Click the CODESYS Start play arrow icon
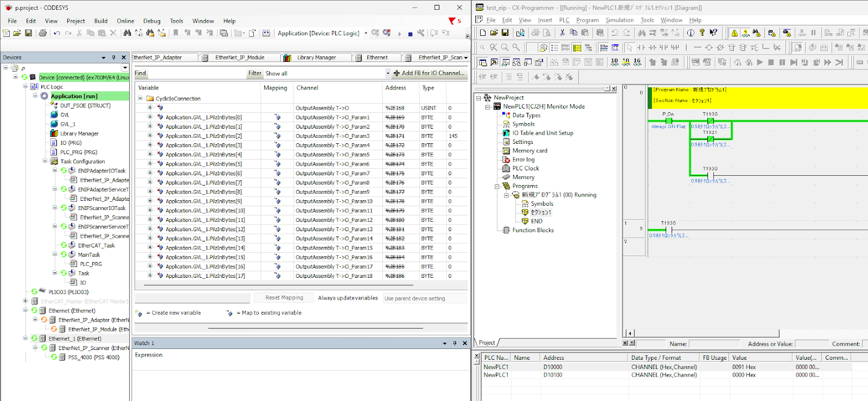 pos(400,34)
